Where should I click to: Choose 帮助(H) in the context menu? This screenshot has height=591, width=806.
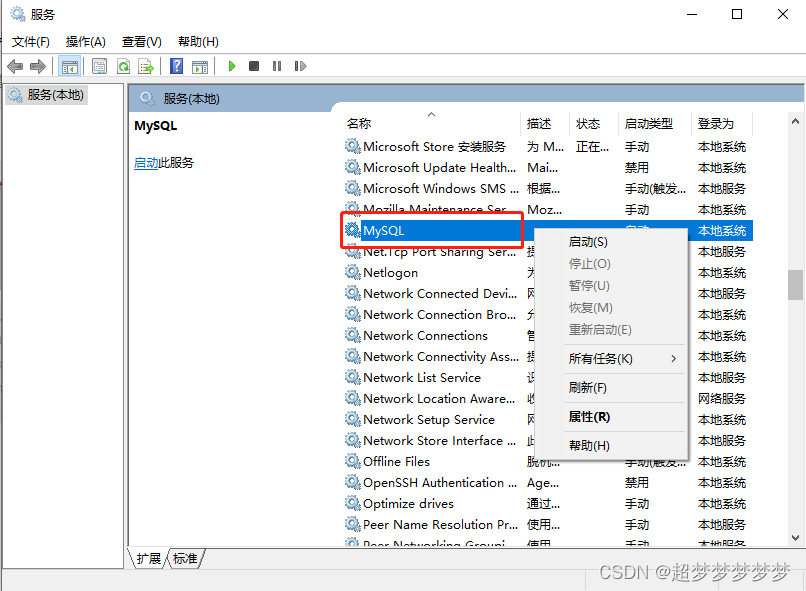pyautogui.click(x=611, y=446)
